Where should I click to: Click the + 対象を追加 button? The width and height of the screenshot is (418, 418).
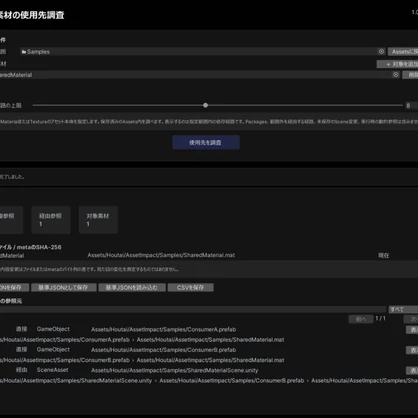pyautogui.click(x=397, y=64)
